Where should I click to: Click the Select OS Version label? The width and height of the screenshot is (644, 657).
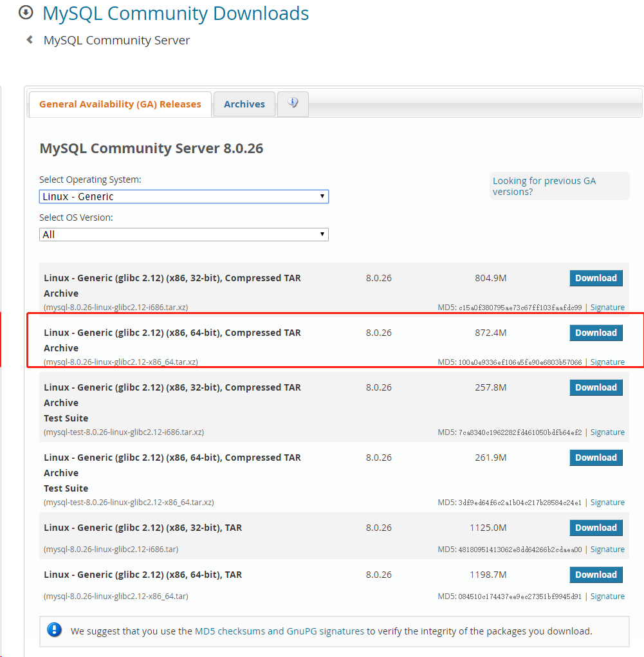click(76, 217)
